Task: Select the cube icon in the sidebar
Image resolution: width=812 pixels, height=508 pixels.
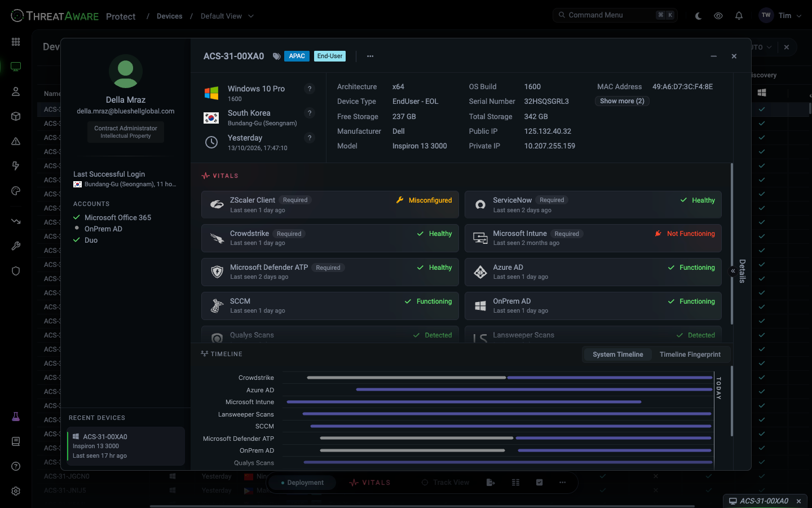Action: [16, 116]
